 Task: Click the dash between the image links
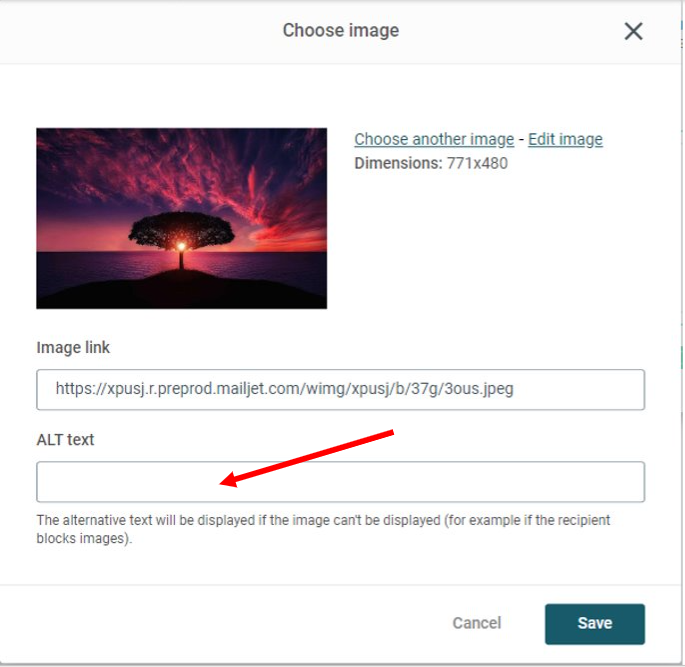521,140
